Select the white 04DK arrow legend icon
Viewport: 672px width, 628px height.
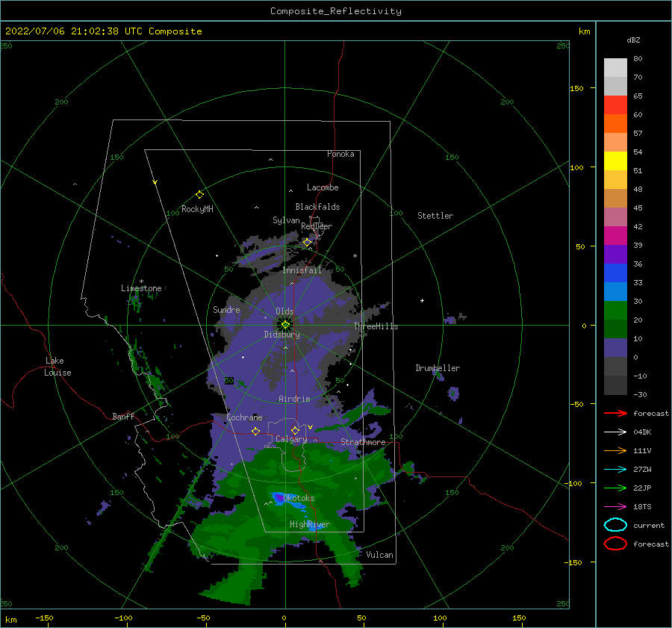(615, 432)
